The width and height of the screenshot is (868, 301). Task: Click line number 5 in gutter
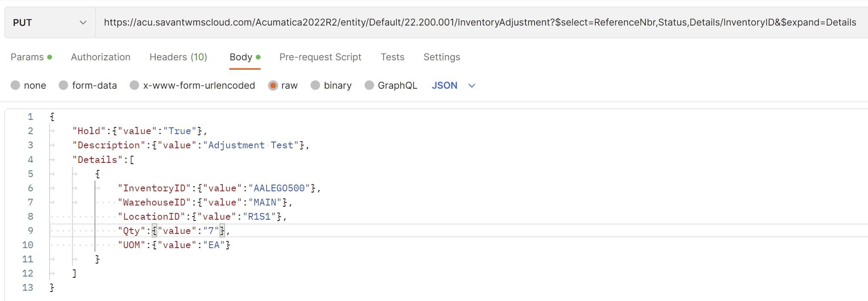click(30, 174)
